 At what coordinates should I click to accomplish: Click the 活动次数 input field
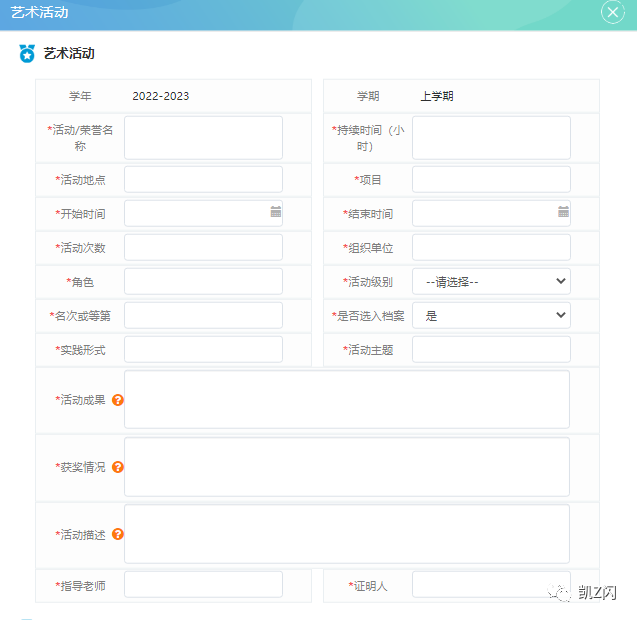pos(203,248)
